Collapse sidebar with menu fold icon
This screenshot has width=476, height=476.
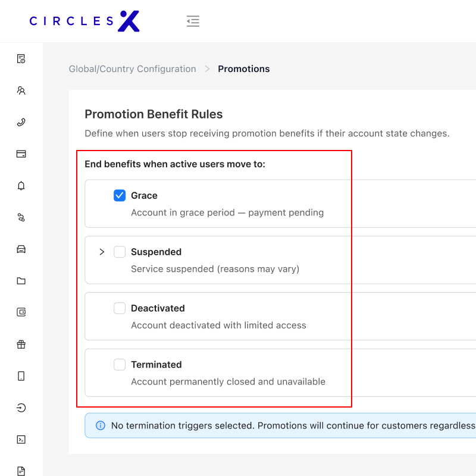click(x=193, y=21)
